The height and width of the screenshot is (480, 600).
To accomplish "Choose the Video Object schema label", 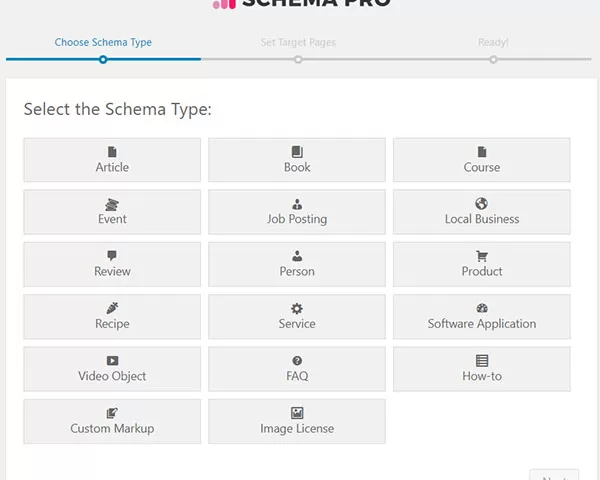I will (x=112, y=376).
